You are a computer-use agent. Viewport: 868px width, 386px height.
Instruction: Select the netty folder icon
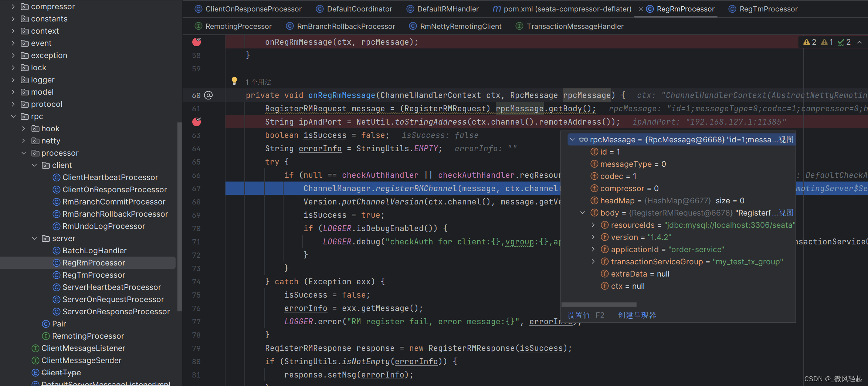tap(35, 141)
